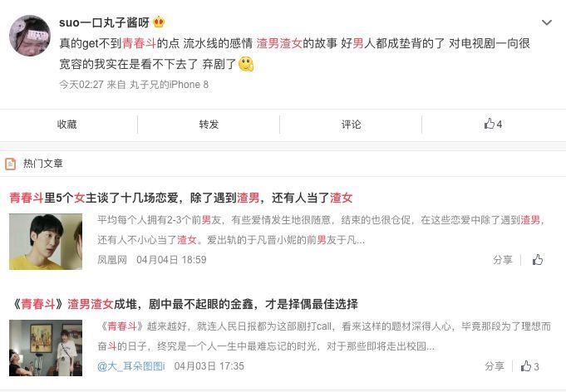Image resolution: width=566 pixels, height=392 pixels.
Task: Click the user avatar of suo一口丸子酱呀
Action: (30, 36)
